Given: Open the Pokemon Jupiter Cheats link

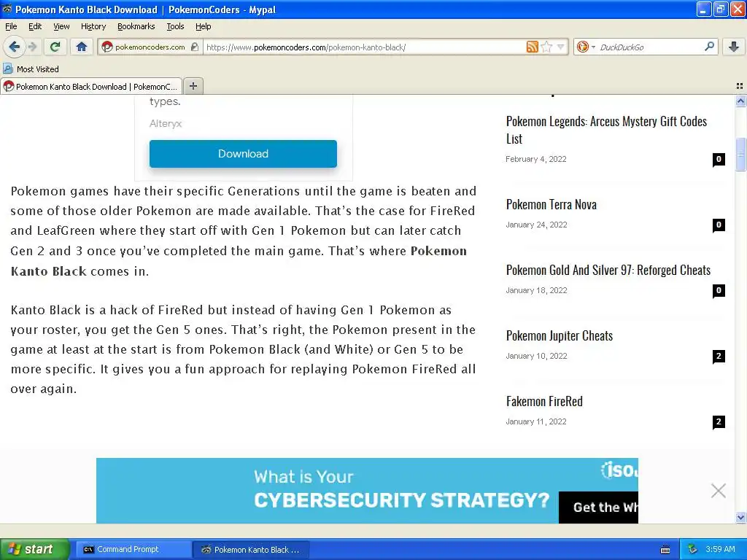Looking at the screenshot, I should tap(560, 336).
